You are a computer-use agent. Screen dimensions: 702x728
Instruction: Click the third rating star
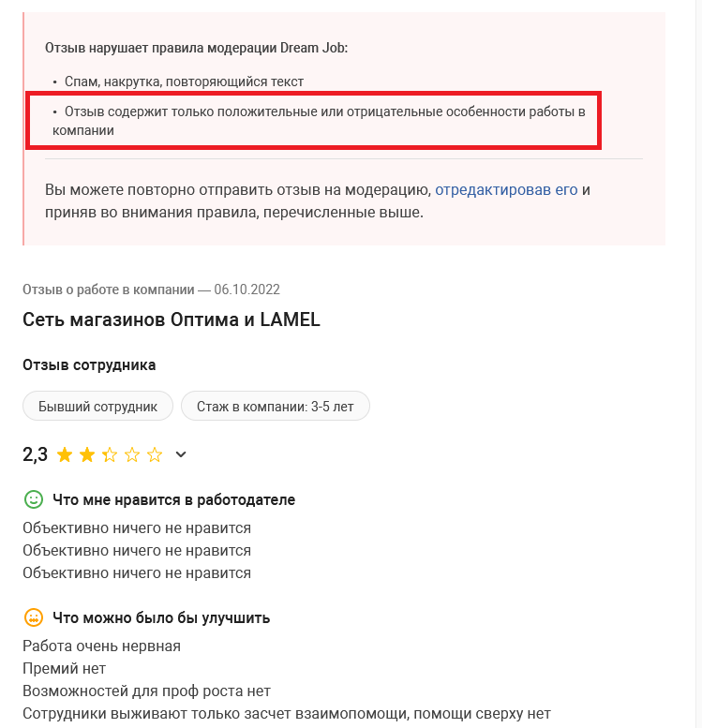coord(110,455)
